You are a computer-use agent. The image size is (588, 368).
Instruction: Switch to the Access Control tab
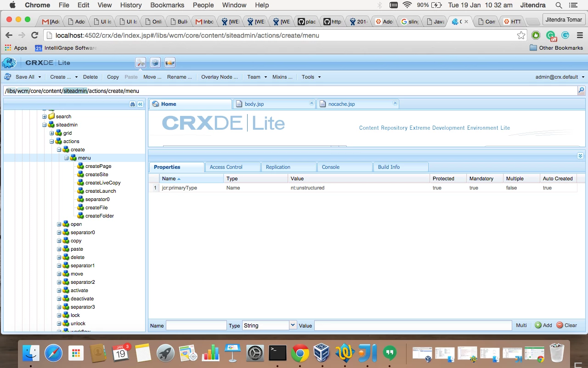(232, 167)
